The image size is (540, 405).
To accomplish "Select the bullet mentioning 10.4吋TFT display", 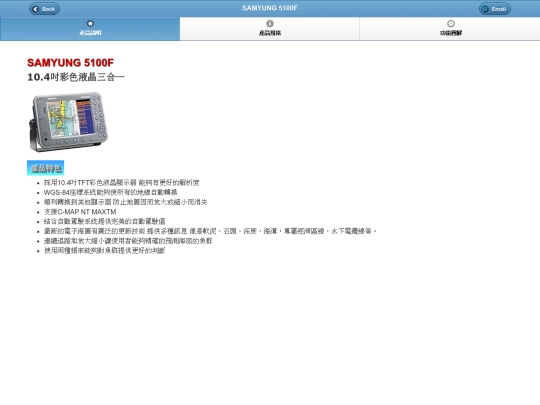I will coord(121,183).
